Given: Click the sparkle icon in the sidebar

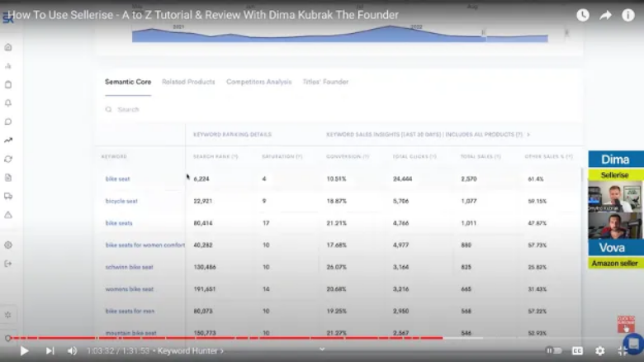Looking at the screenshot, I should (8, 315).
